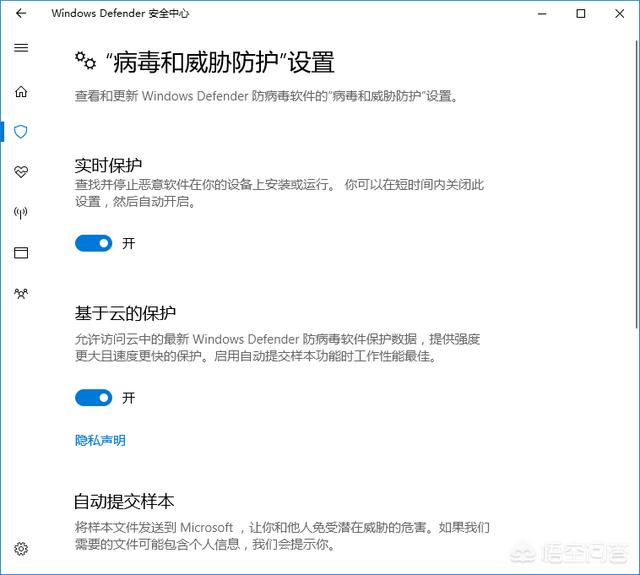Open family options people icon
Viewport: 640px width, 575px height.
click(x=21, y=293)
